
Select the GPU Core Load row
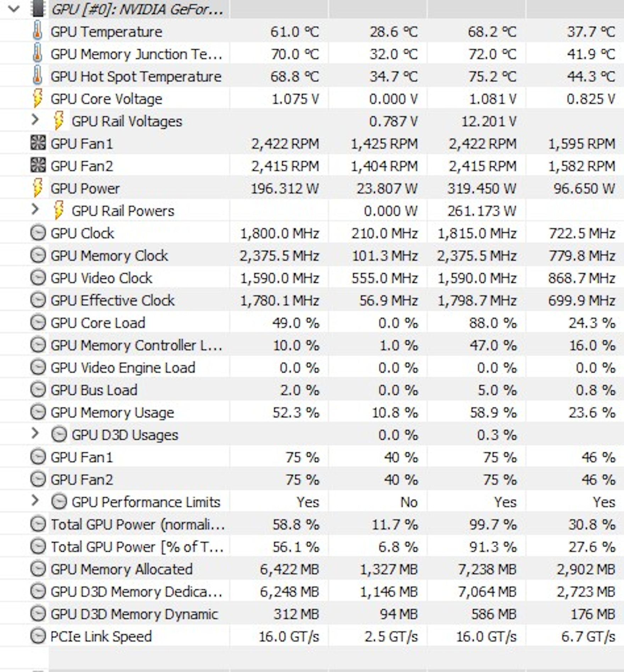[x=98, y=323]
